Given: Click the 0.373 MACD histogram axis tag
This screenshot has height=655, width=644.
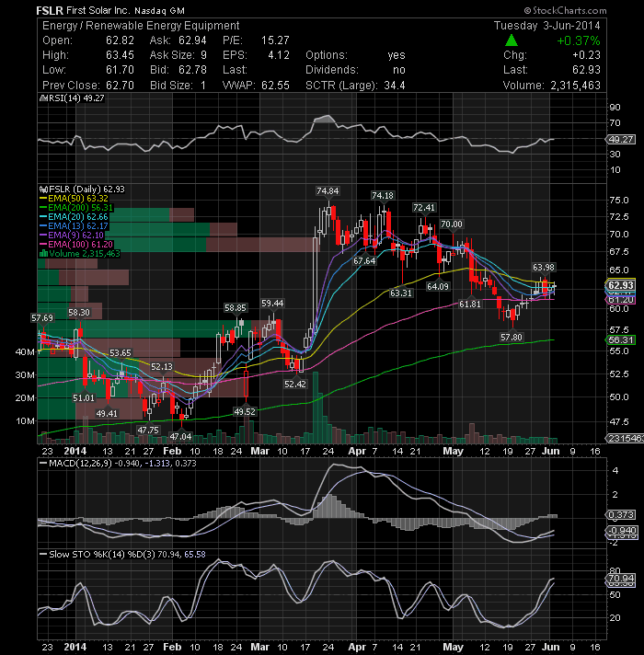Looking at the screenshot, I should [621, 515].
